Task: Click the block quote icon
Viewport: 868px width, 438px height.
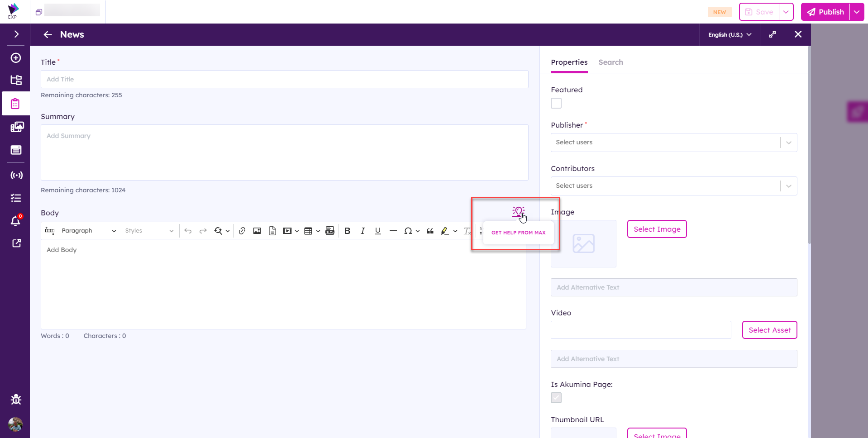Action: click(x=430, y=231)
